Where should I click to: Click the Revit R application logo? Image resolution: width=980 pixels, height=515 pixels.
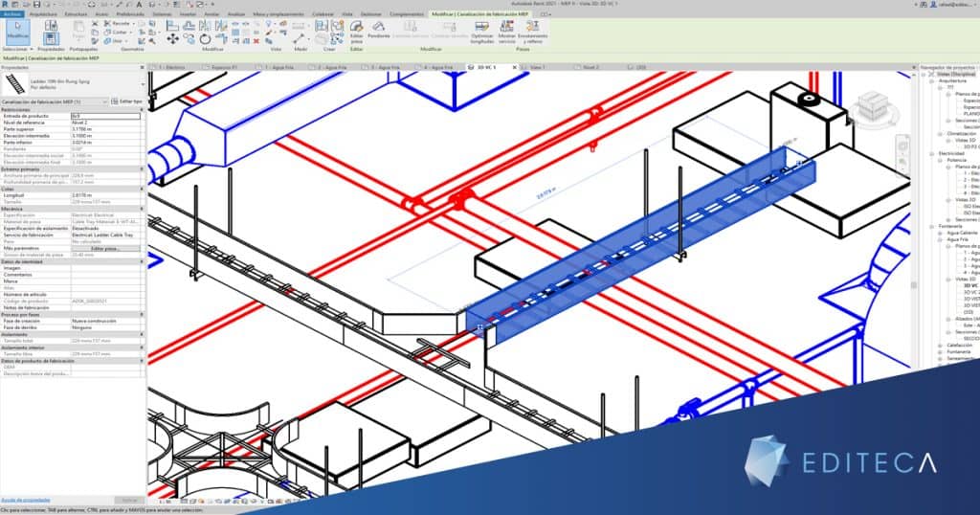coord(5,5)
